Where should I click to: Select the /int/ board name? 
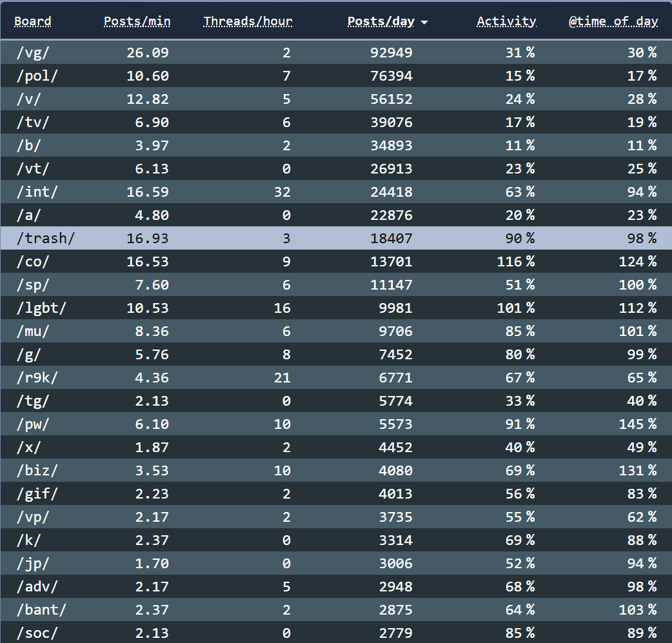(37, 192)
